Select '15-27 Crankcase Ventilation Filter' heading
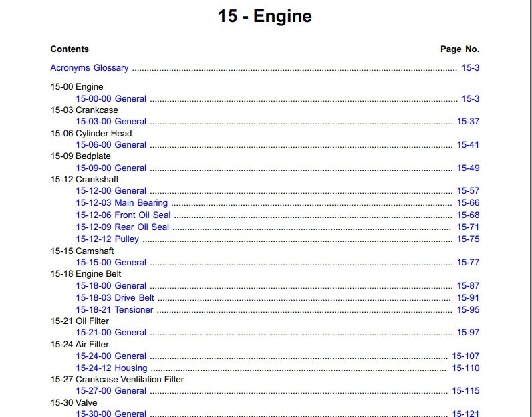 pyautogui.click(x=117, y=379)
